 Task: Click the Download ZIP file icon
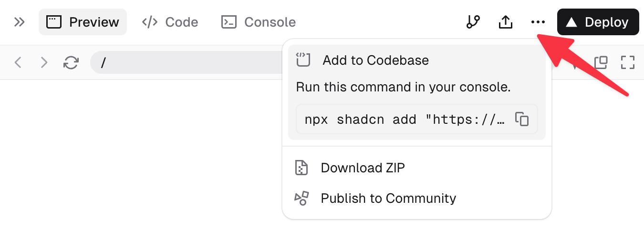tap(301, 168)
